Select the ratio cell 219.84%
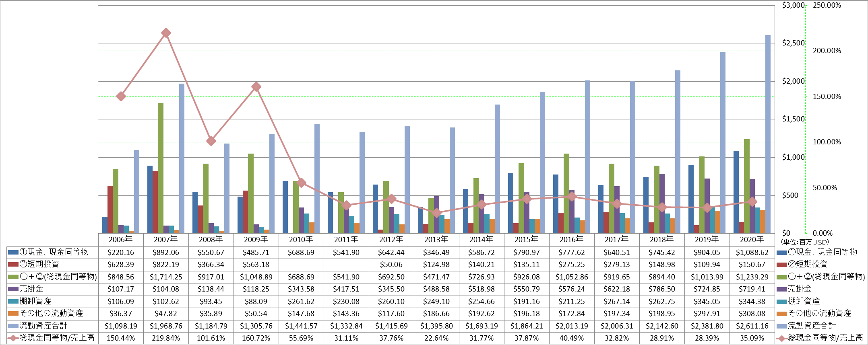Image resolution: width=868 pixels, height=345 pixels. point(166,338)
